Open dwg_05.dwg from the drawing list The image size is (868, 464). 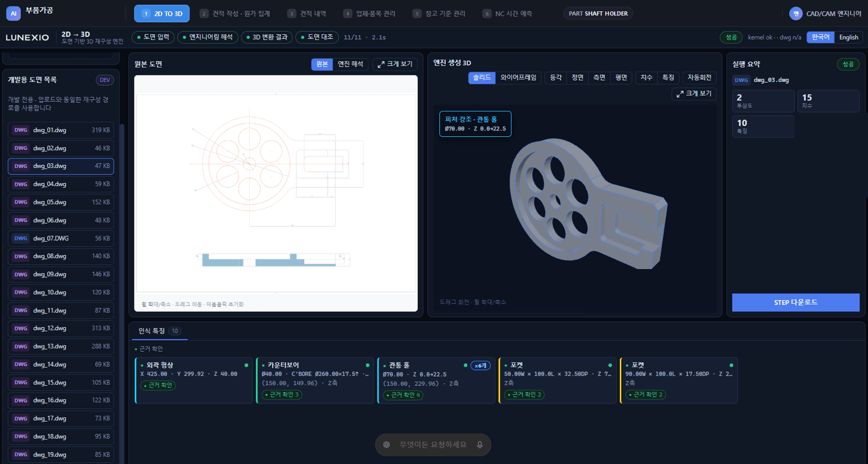click(61, 202)
